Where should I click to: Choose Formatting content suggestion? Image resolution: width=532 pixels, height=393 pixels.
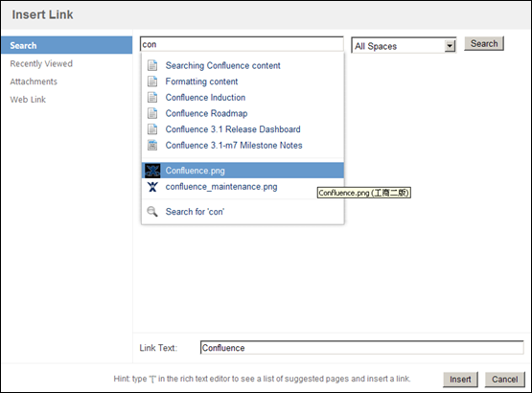[243, 81]
